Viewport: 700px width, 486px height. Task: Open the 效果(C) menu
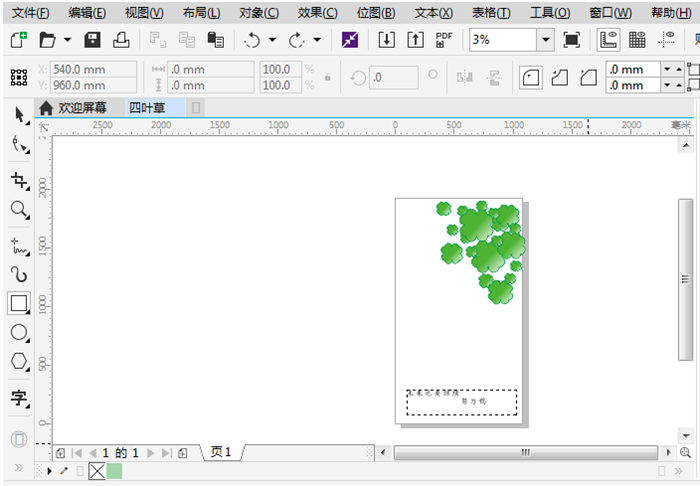(x=317, y=13)
